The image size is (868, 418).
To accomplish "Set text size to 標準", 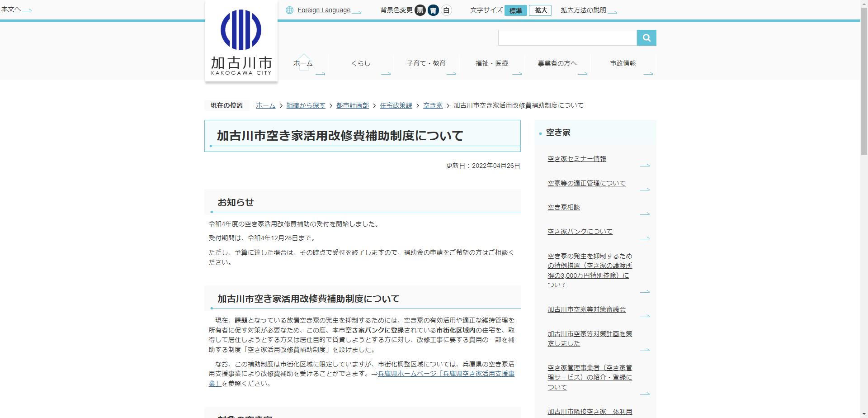I will [516, 10].
